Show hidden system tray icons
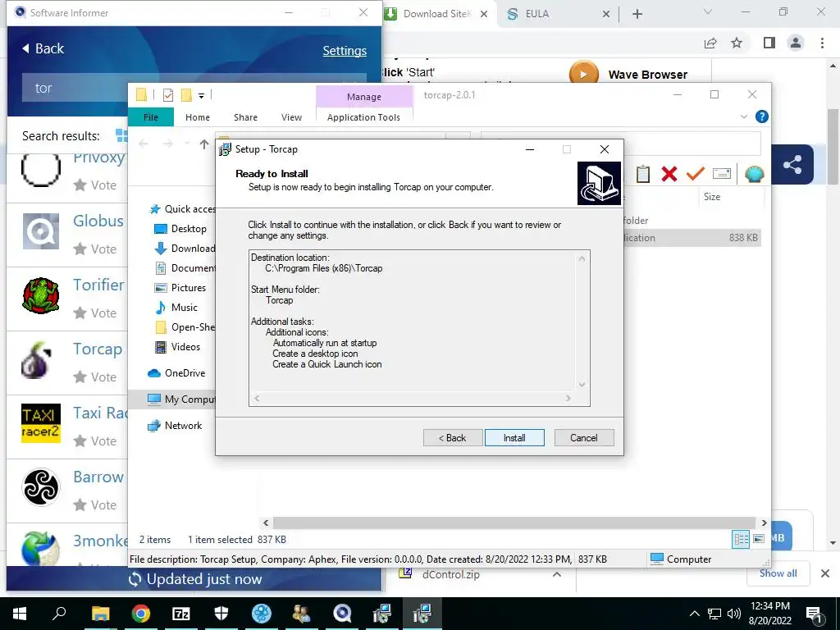Screen dimensions: 840x630 (694, 614)
